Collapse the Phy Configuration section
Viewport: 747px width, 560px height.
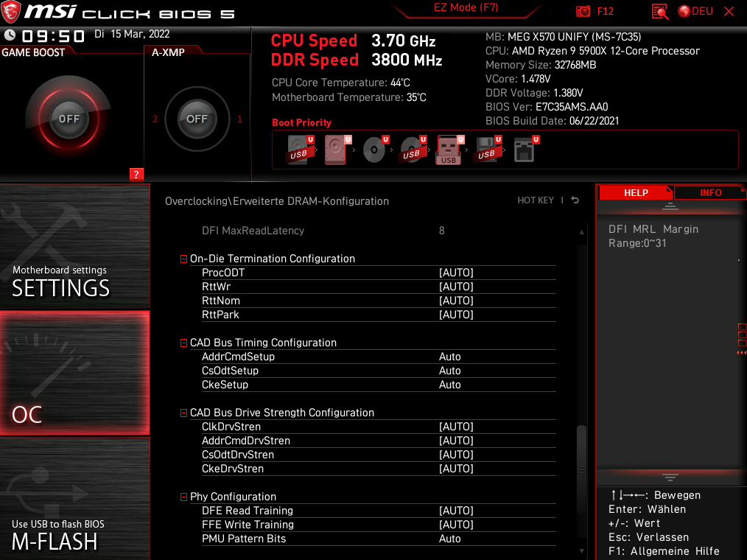pos(183,497)
